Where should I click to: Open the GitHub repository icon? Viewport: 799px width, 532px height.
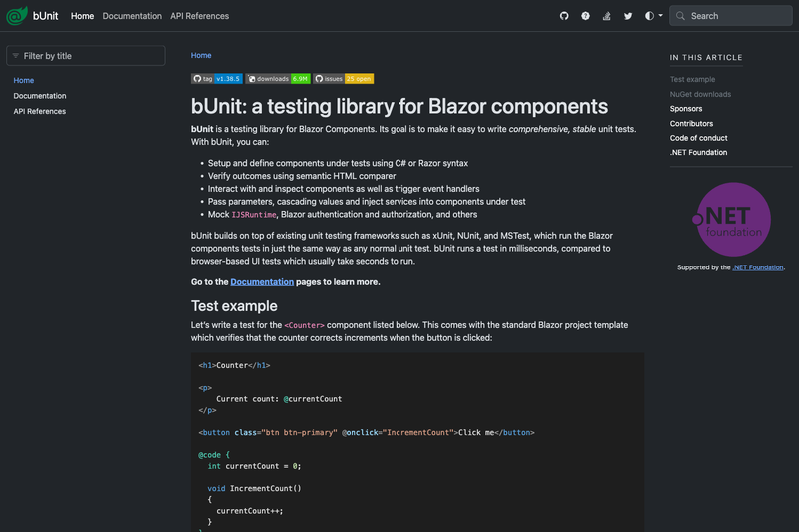pyautogui.click(x=564, y=16)
